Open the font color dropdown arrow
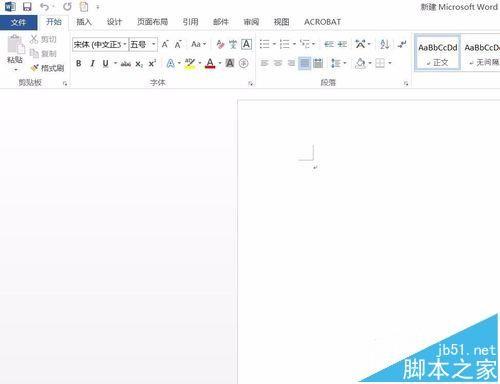This screenshot has height=384, width=500. tap(220, 63)
